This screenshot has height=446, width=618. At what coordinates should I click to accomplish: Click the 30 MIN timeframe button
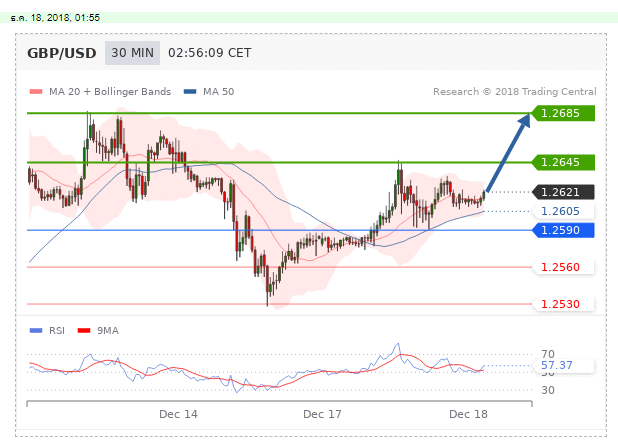click(x=132, y=53)
